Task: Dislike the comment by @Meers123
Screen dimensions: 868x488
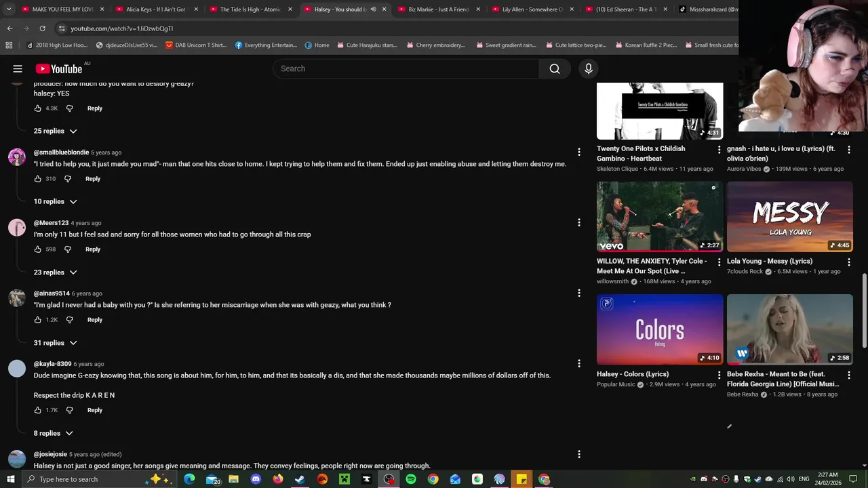Action: pyautogui.click(x=68, y=249)
